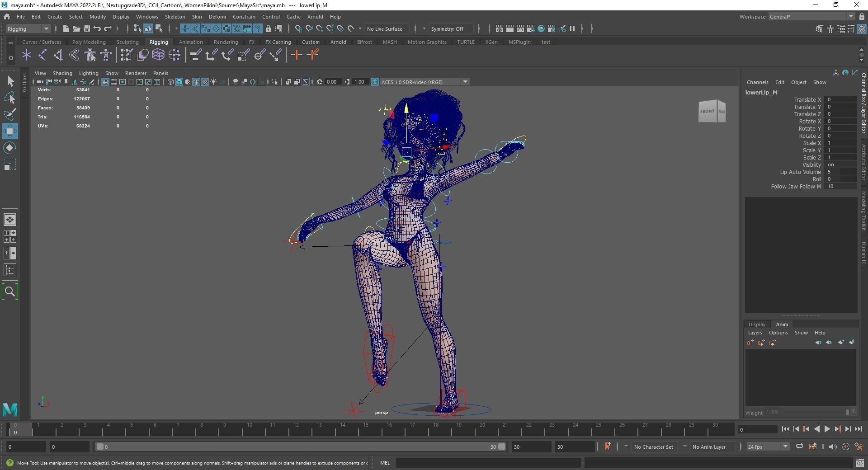Screen dimensions: 868x470
Task: Click the MEL command language label
Action: tap(385, 463)
